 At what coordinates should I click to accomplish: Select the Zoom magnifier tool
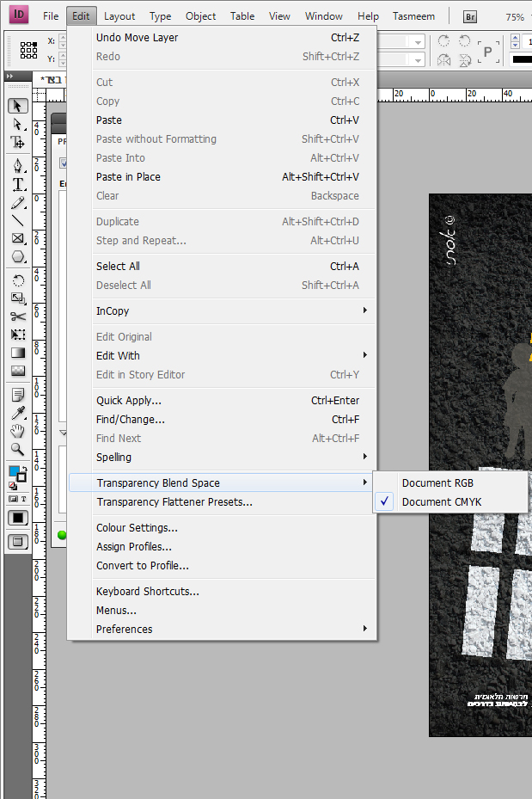tap(17, 449)
